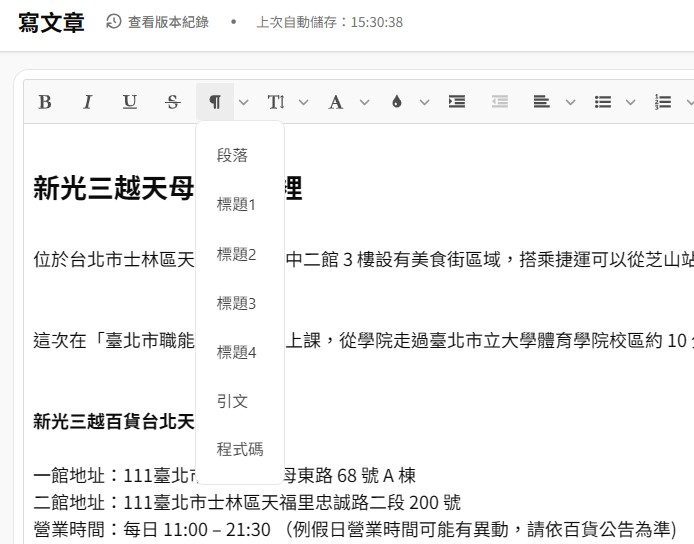Decrease indent of the paragraph

500,102
